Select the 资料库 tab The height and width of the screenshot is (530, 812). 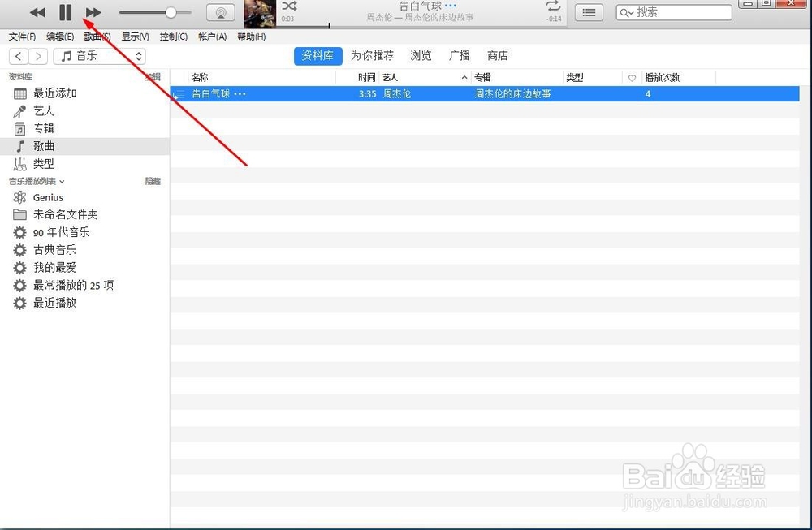[318, 56]
